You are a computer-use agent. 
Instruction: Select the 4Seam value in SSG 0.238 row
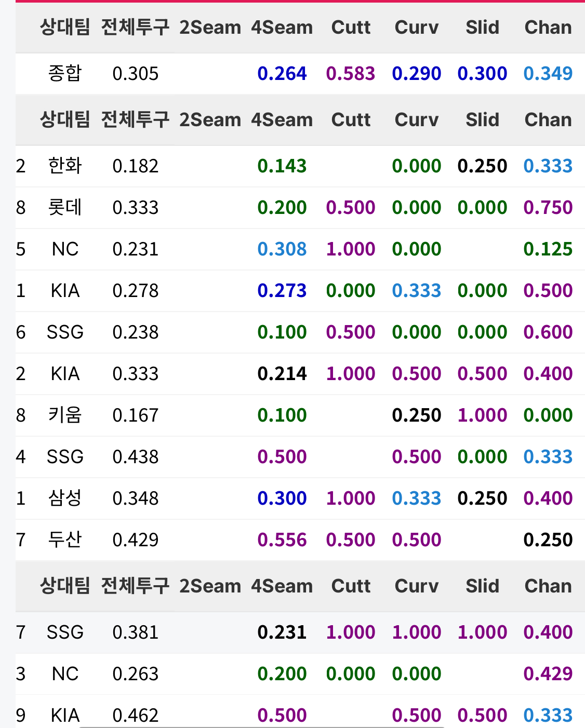tap(282, 332)
